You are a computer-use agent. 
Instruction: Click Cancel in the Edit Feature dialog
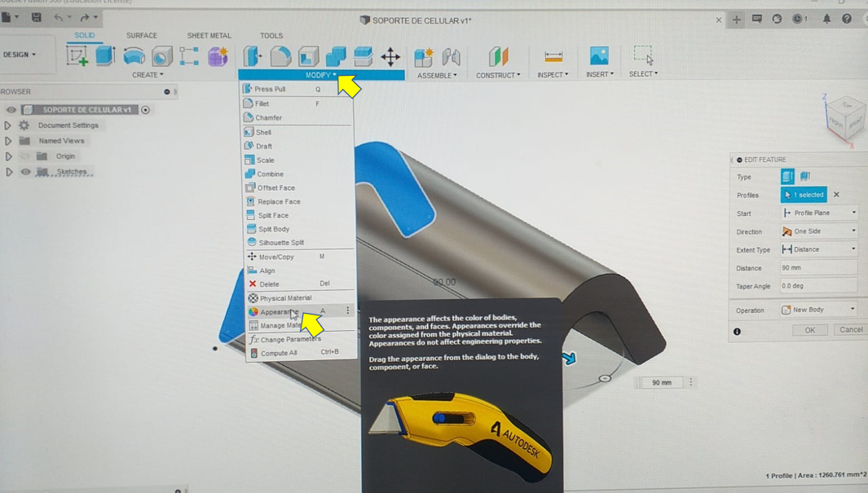(x=850, y=330)
